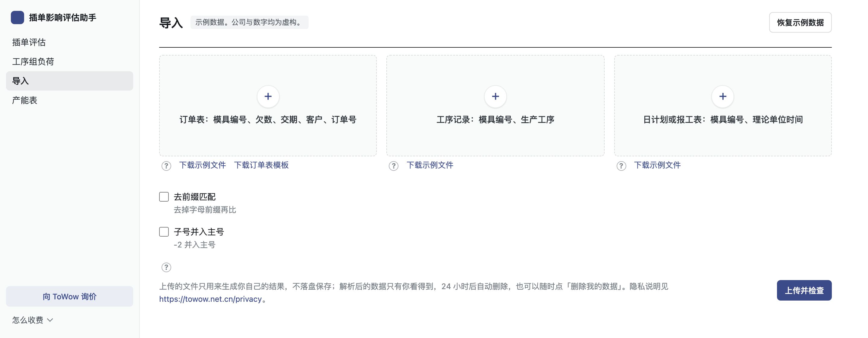This screenshot has height=338, width=868.
Task: Click the 恢复示例数据 button
Action: click(800, 22)
